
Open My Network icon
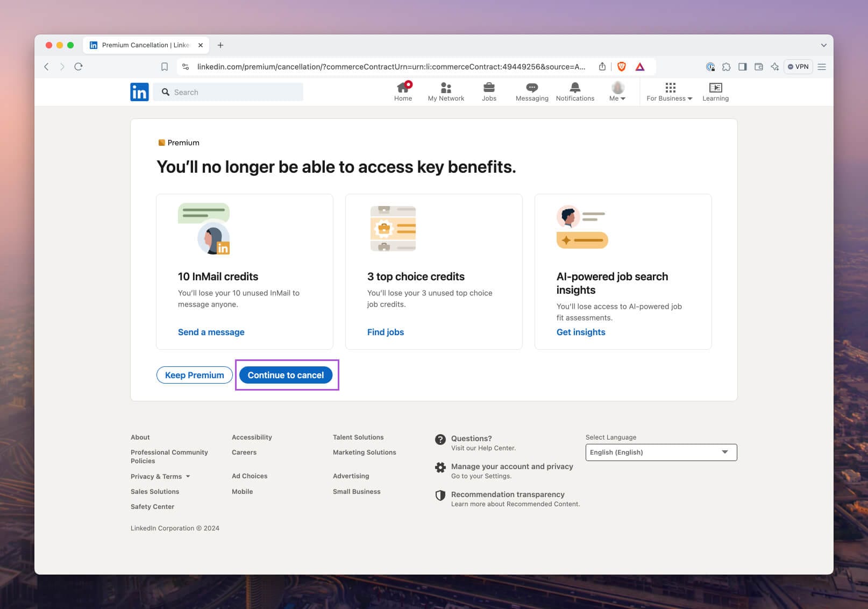point(446,88)
